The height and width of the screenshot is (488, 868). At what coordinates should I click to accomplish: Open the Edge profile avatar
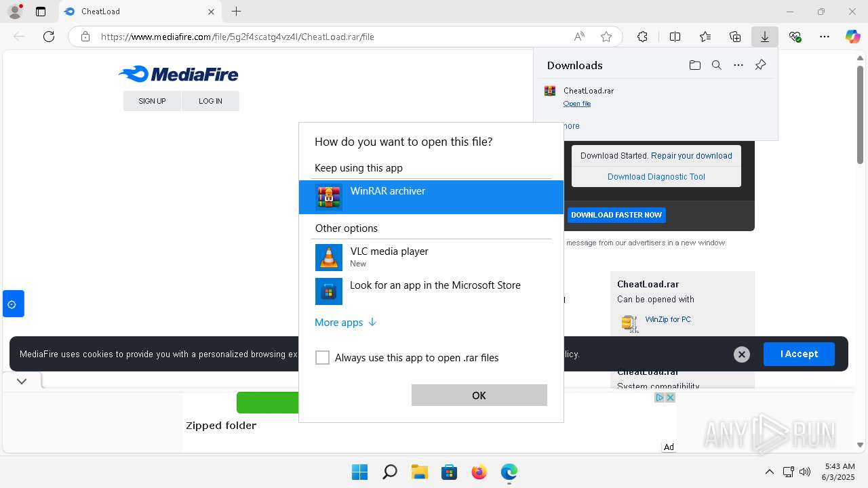point(15,12)
